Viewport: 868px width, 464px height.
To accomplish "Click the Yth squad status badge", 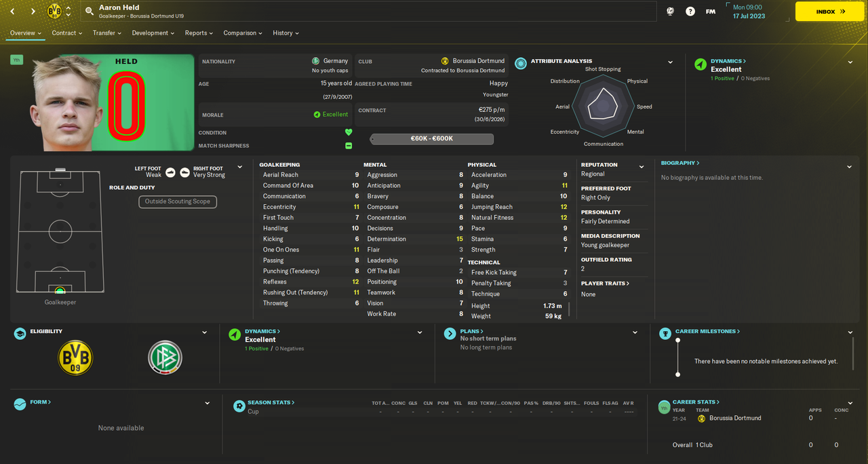I will (16, 60).
